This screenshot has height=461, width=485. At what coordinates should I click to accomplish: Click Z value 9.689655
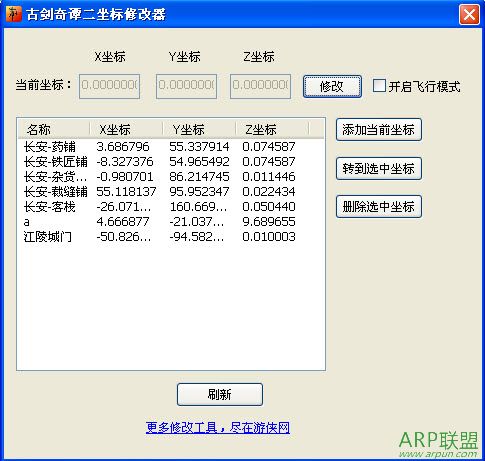coord(269,222)
